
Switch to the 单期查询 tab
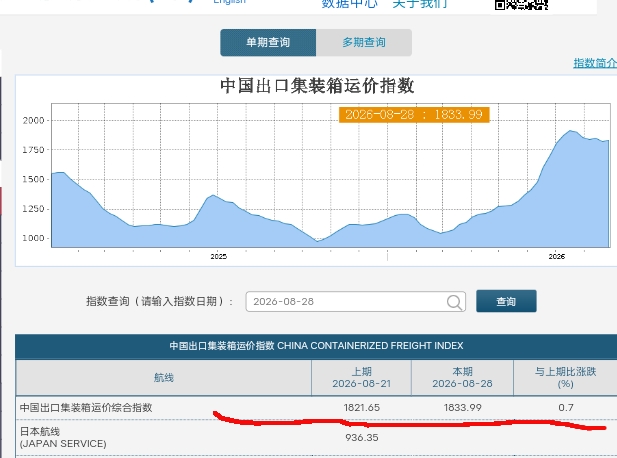tap(268, 42)
